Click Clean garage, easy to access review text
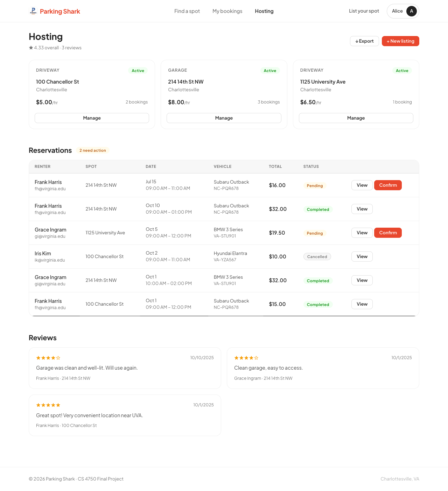448x491 pixels. (x=268, y=368)
